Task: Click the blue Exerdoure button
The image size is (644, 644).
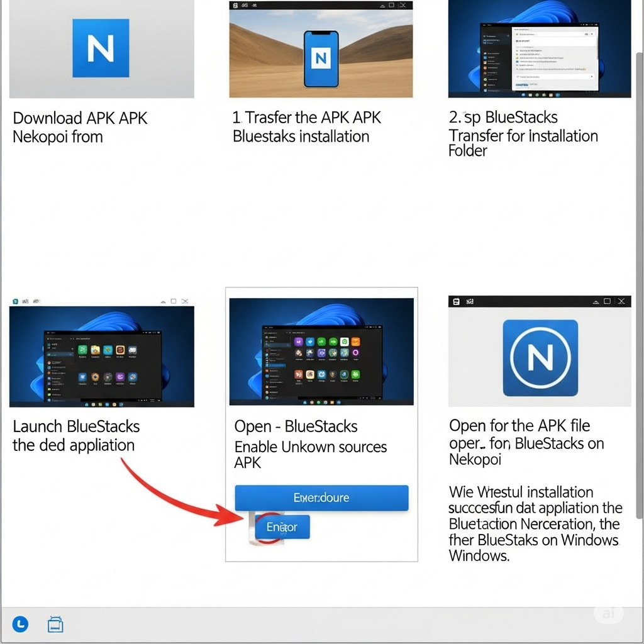Action: 321,498
